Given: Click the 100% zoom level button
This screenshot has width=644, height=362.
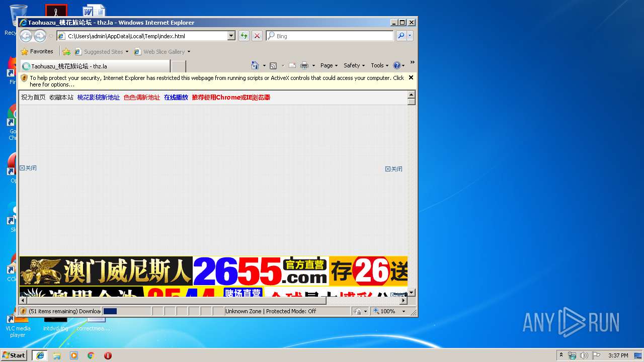Looking at the screenshot, I should (x=385, y=311).
